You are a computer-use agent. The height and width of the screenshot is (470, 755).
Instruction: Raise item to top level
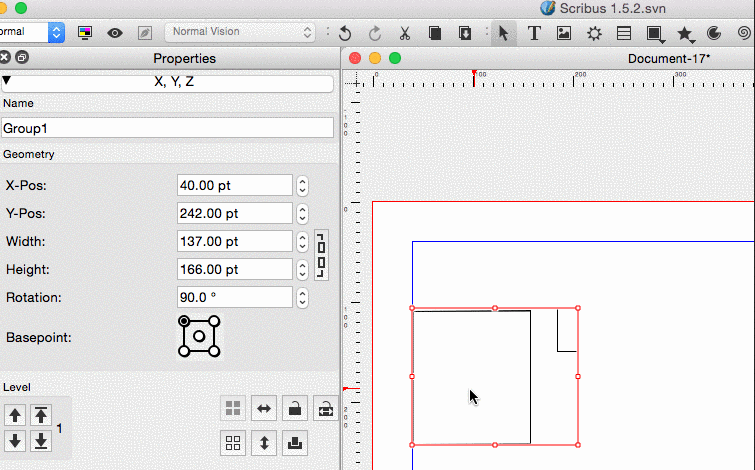(x=41, y=415)
